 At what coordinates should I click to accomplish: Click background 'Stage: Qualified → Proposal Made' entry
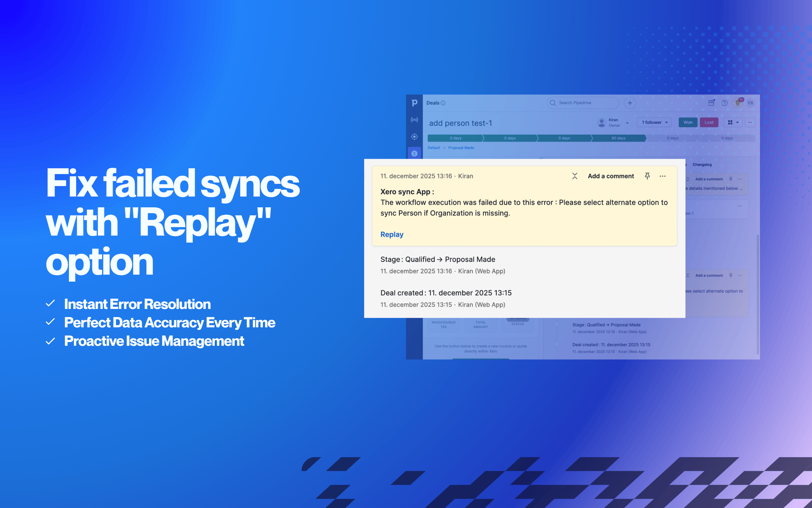[606, 325]
